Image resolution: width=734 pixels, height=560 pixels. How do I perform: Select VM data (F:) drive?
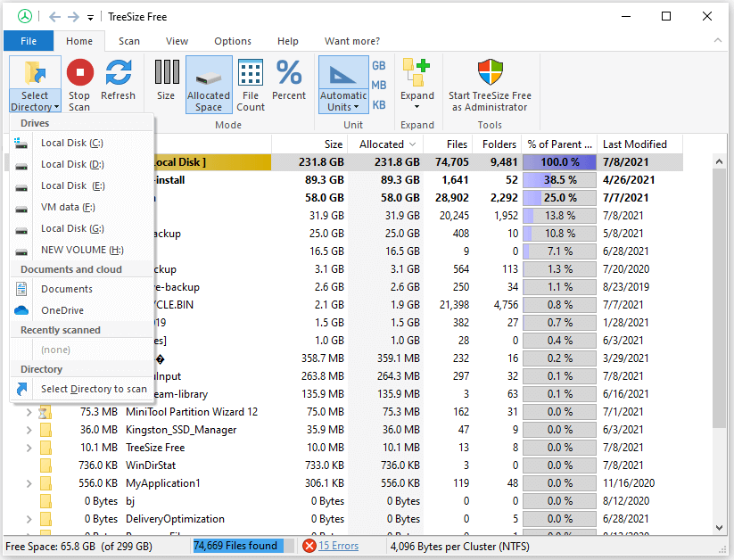[82, 207]
